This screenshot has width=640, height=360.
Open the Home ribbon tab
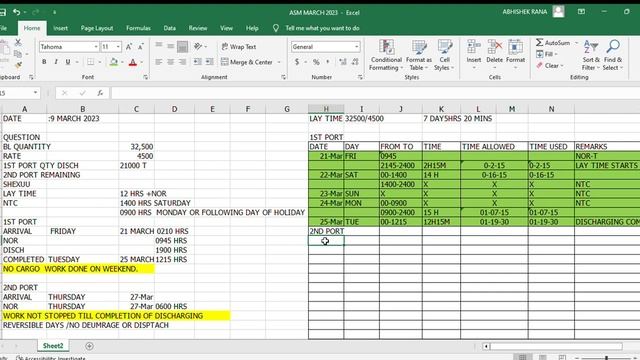click(x=32, y=28)
